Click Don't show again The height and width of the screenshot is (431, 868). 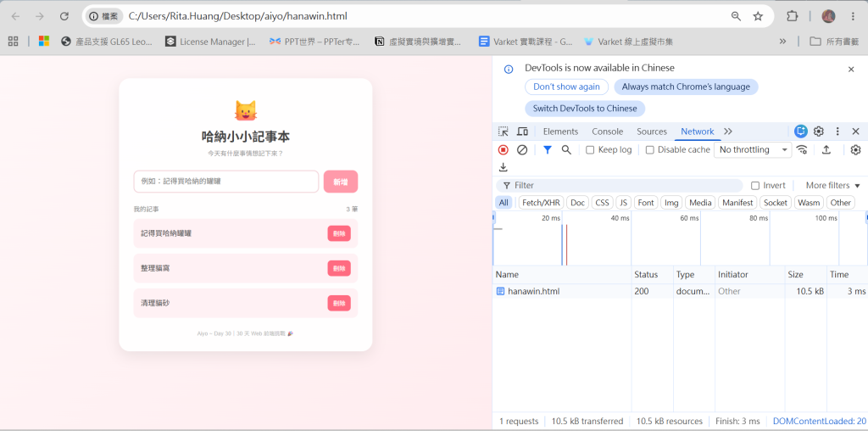(x=566, y=87)
